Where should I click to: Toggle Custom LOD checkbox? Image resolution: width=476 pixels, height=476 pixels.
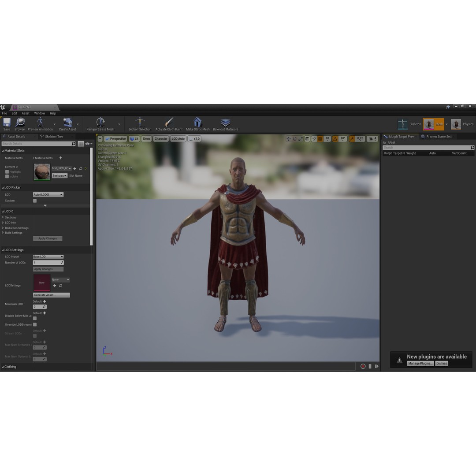coord(35,201)
